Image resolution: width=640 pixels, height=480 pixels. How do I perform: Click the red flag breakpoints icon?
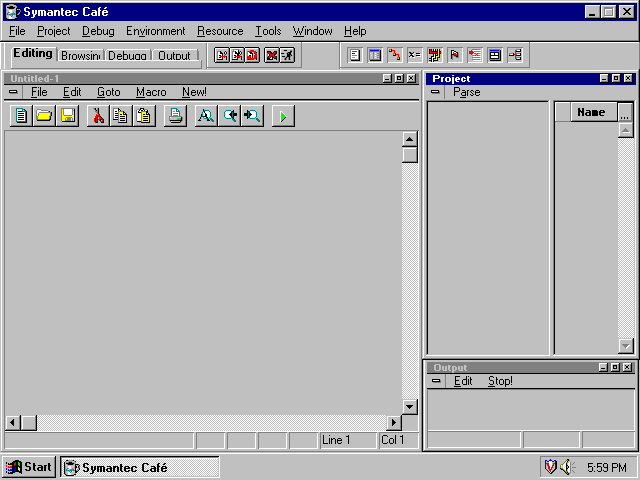point(455,55)
